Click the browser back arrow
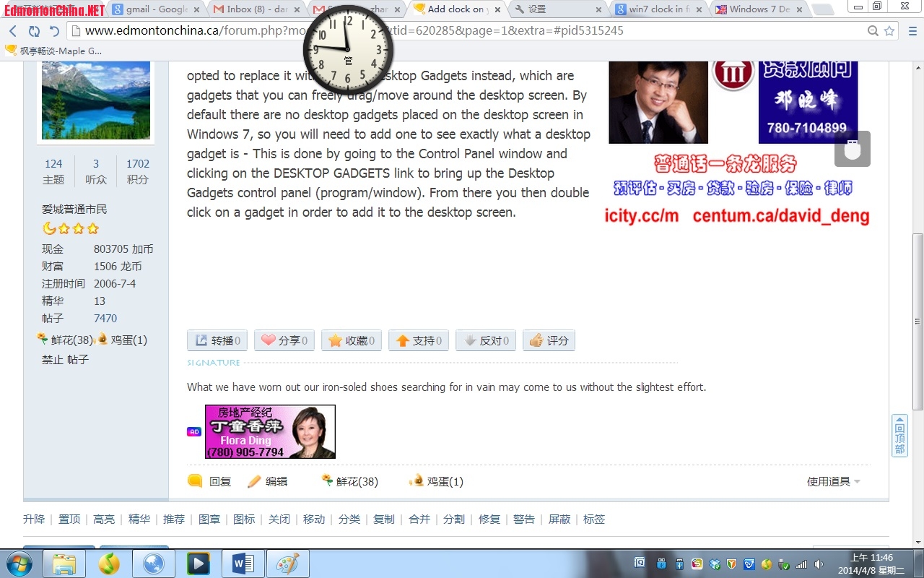The width and height of the screenshot is (924, 578). pos(13,31)
